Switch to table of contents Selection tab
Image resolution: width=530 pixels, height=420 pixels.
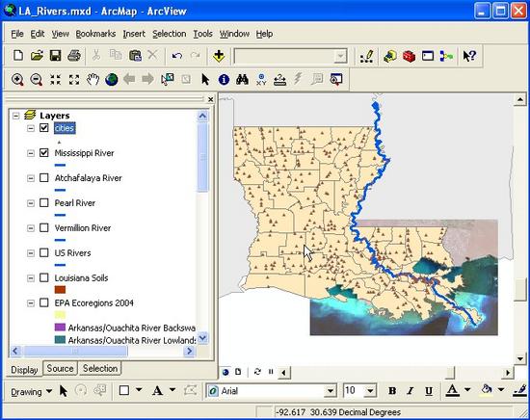click(x=100, y=368)
